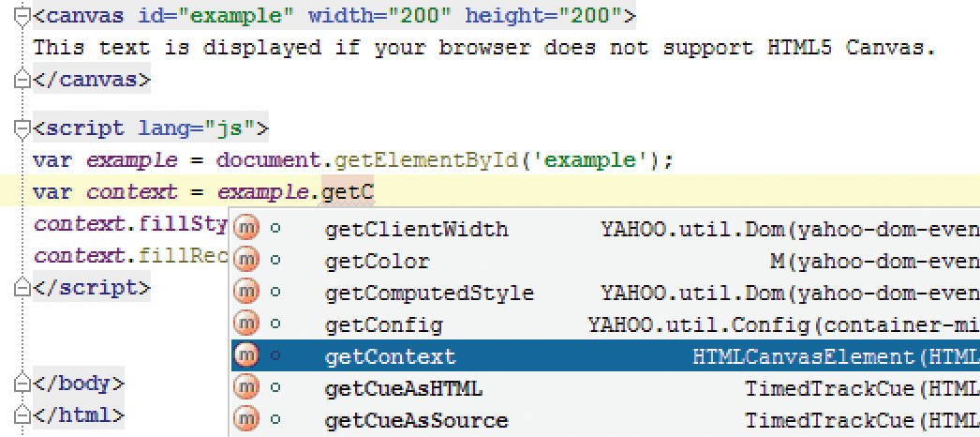Viewport: 980px width, 437px height.
Task: Click the method icon beside getComputedStyle
Action: (x=245, y=294)
